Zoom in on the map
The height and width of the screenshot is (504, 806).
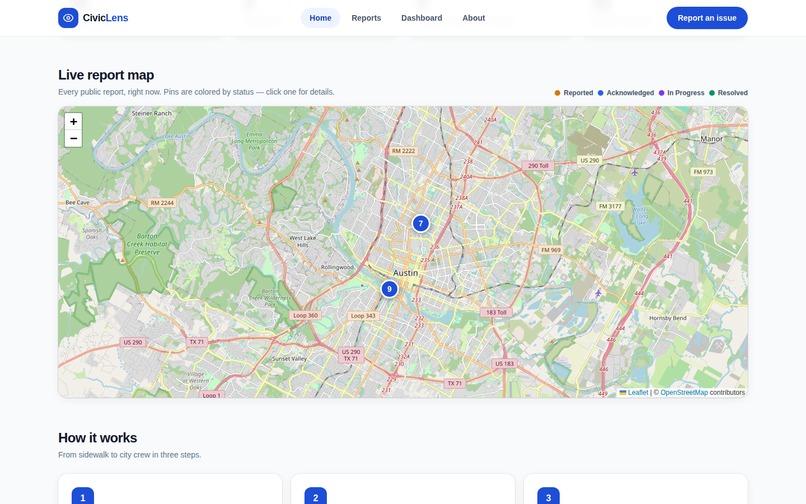[x=74, y=121]
